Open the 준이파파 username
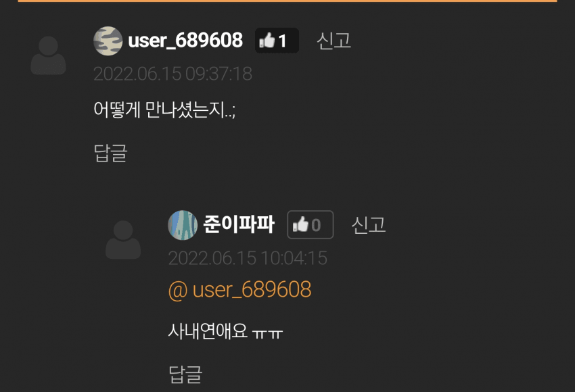 click(x=239, y=224)
